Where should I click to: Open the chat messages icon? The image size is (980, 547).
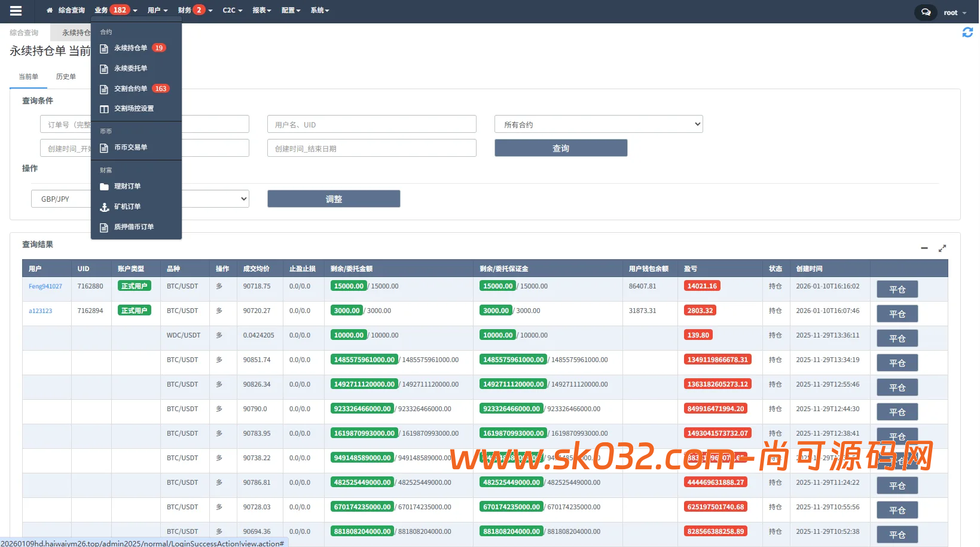[x=926, y=13]
